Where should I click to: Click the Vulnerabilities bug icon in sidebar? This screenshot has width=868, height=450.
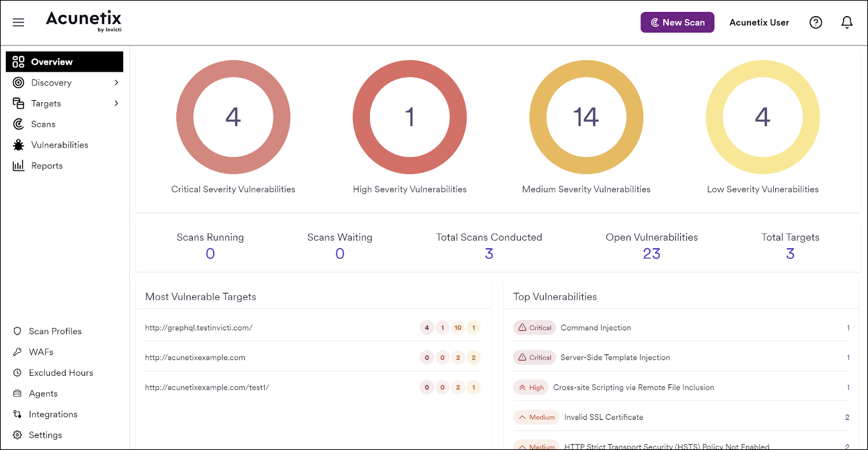(18, 145)
